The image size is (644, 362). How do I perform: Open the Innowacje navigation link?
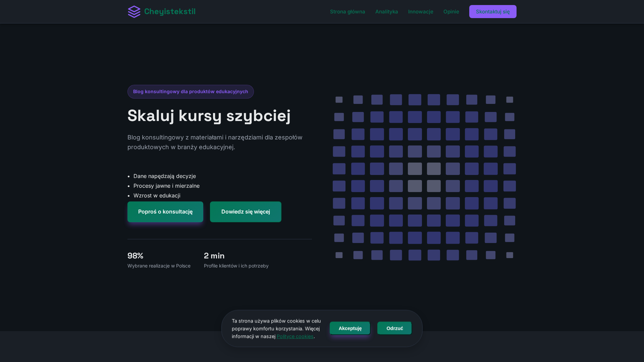pos(421,12)
